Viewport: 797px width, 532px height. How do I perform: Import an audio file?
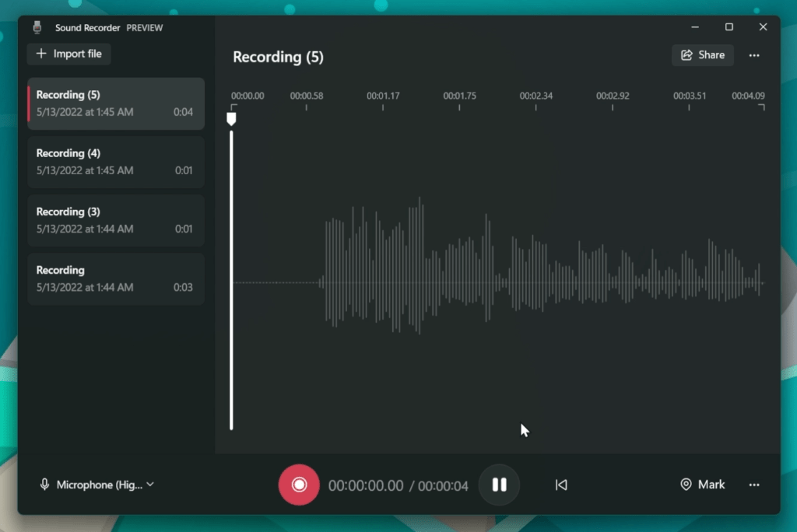(68, 54)
